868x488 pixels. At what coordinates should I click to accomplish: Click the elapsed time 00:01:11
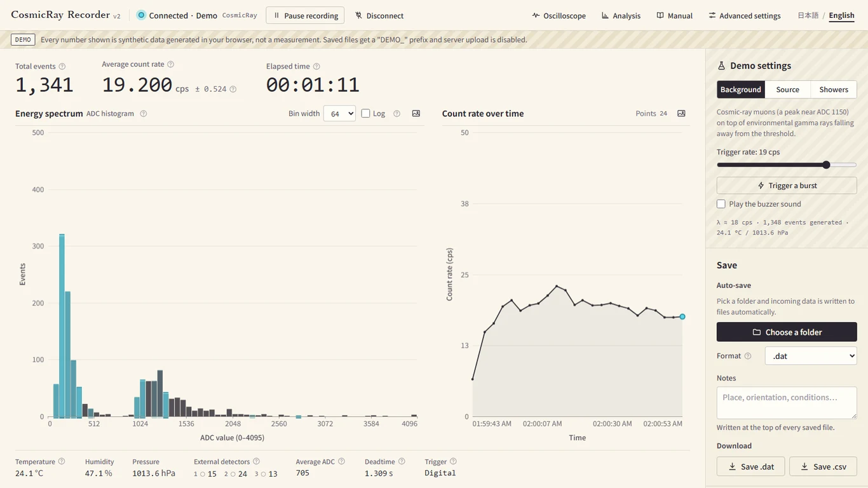point(313,85)
